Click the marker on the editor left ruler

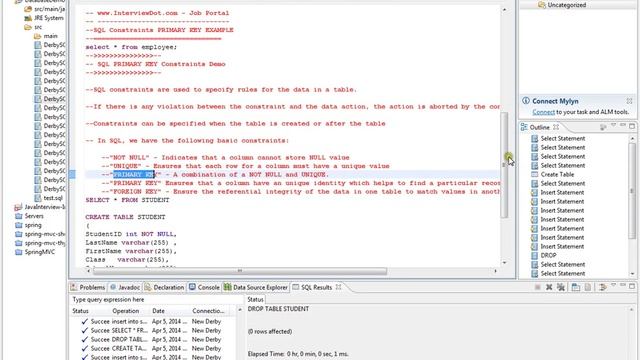coord(72,175)
